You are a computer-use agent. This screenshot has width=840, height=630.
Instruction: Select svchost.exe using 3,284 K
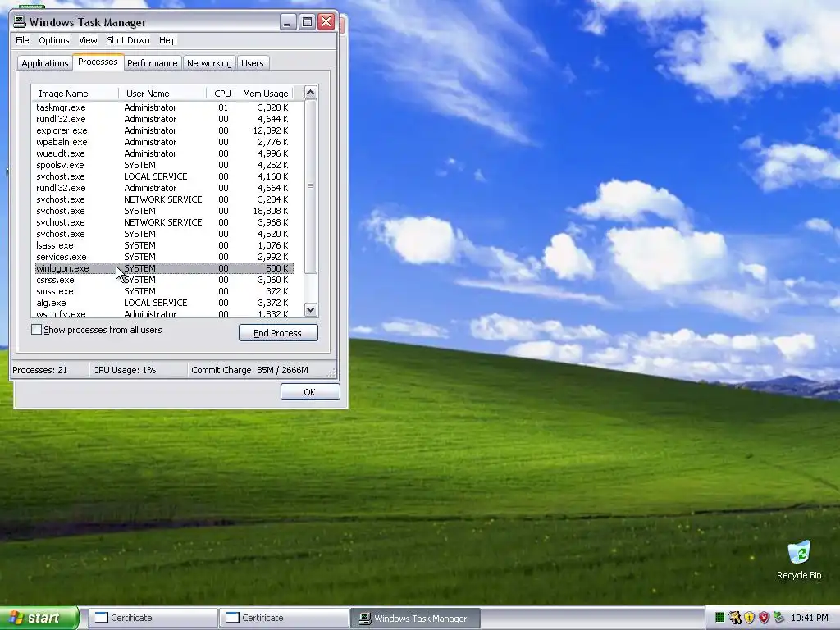coord(163,199)
